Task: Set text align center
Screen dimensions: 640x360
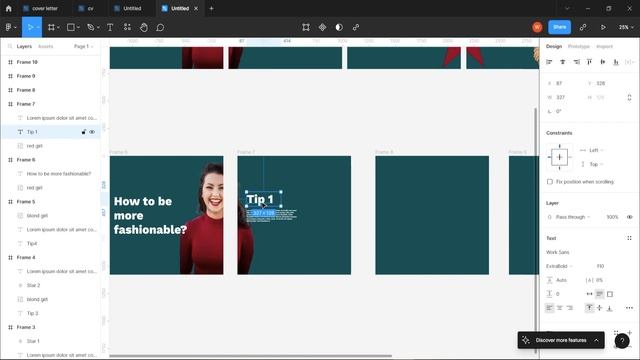Action: (x=560, y=308)
